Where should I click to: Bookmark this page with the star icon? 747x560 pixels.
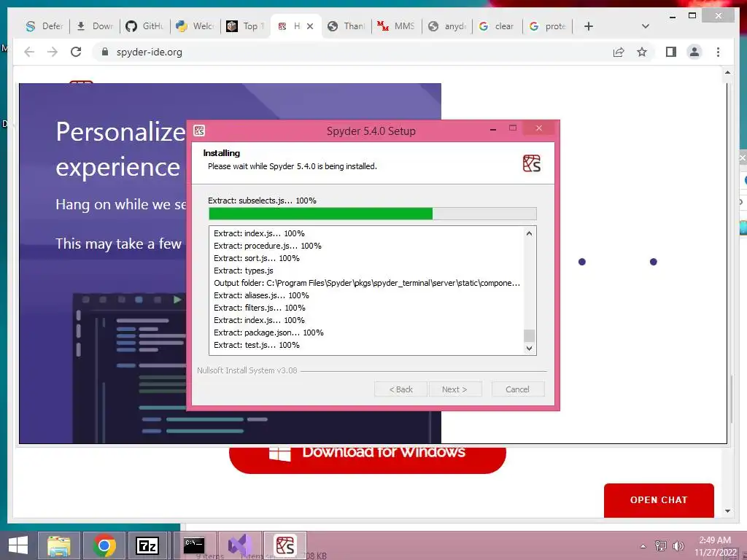[x=642, y=52]
